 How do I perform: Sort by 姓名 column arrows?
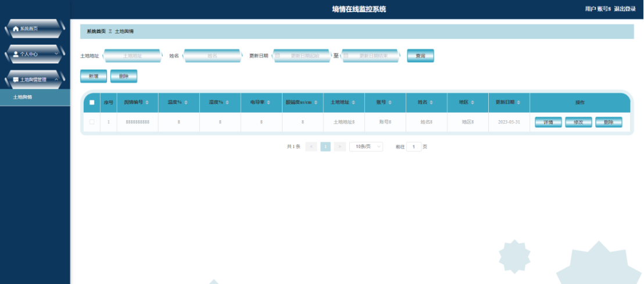click(x=431, y=102)
